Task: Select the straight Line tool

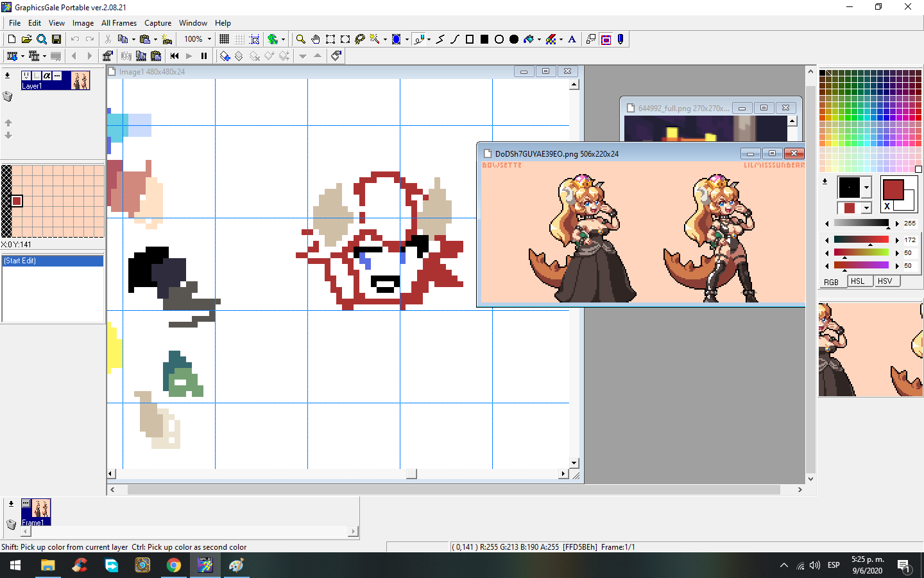Action: (x=441, y=39)
